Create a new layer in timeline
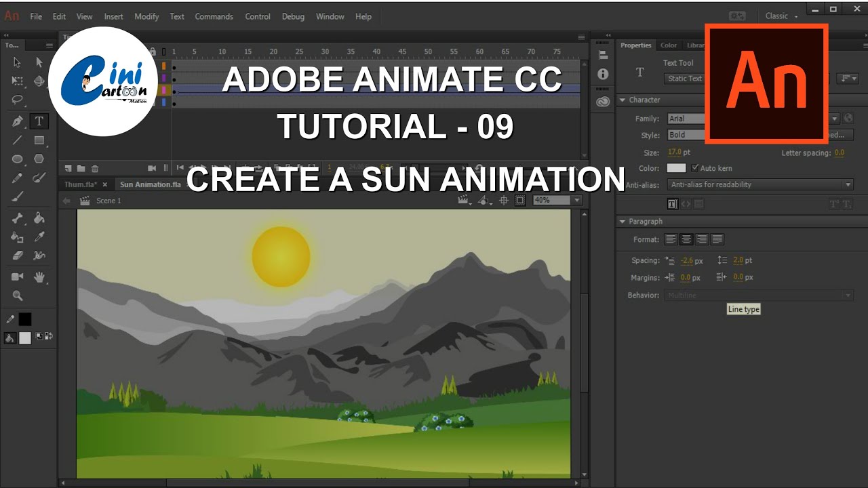Viewport: 868px width, 488px height. (68, 168)
